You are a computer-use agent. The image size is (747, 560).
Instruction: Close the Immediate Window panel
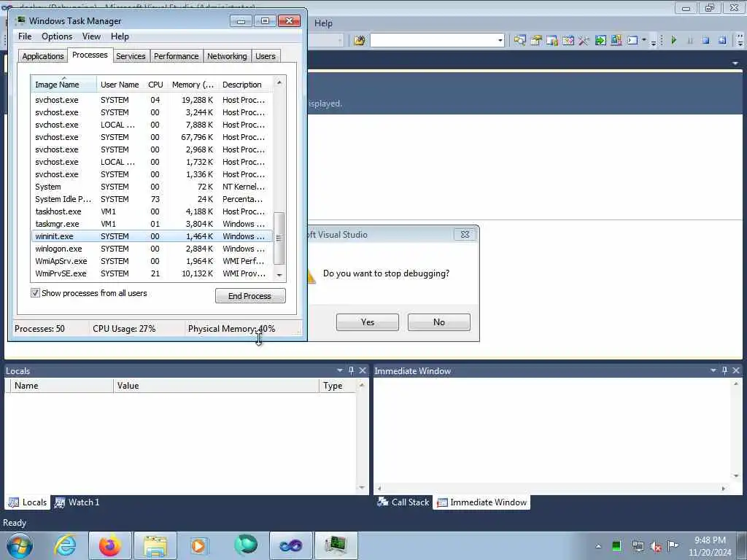736,370
